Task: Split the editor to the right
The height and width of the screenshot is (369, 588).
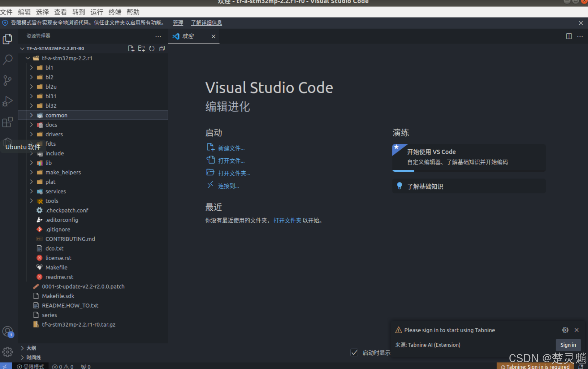Action: click(x=569, y=36)
